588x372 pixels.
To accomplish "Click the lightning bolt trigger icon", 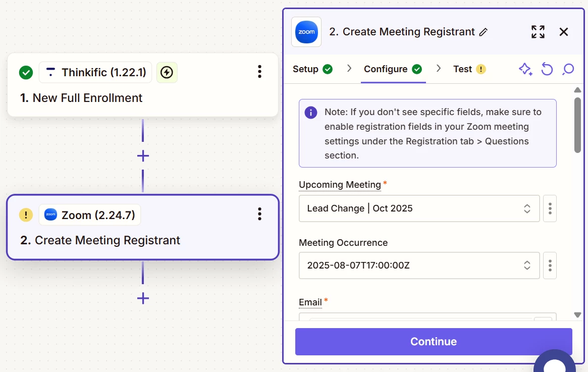I will click(167, 72).
